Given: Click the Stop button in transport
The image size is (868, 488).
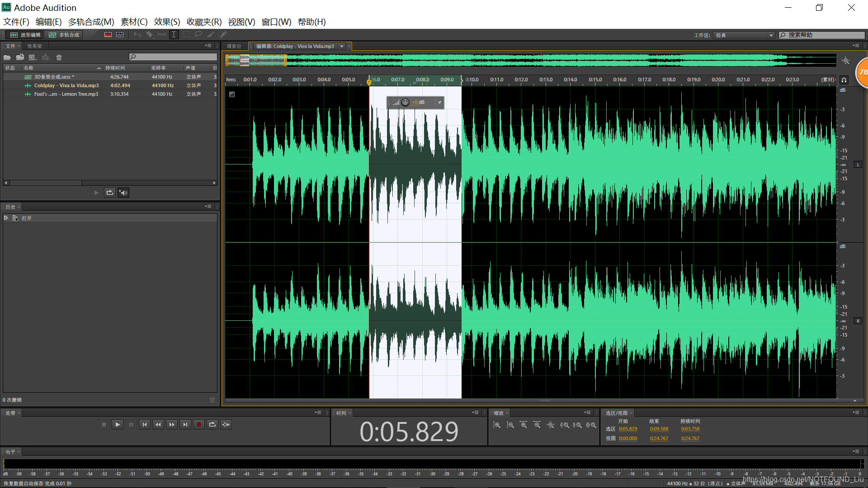Looking at the screenshot, I should [x=104, y=425].
